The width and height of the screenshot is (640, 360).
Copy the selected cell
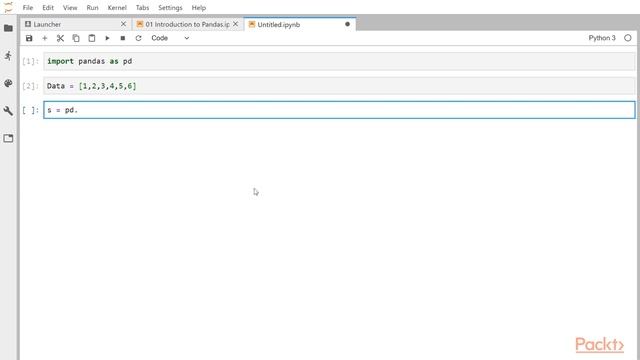click(76, 38)
